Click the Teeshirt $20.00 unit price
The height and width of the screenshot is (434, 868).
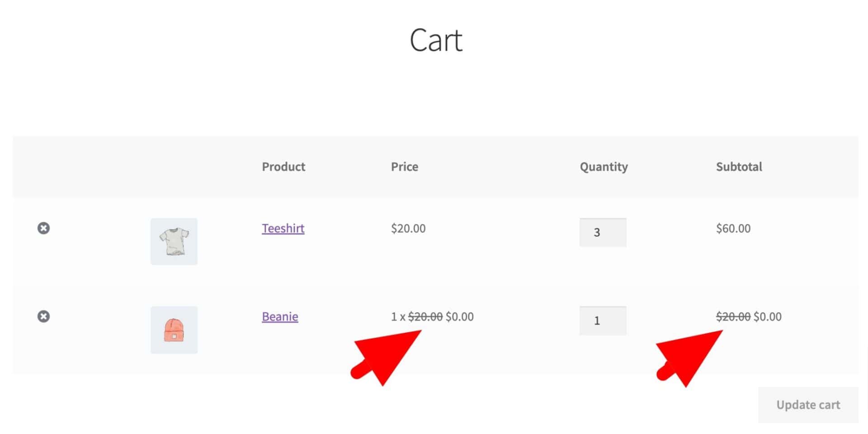[x=408, y=228]
